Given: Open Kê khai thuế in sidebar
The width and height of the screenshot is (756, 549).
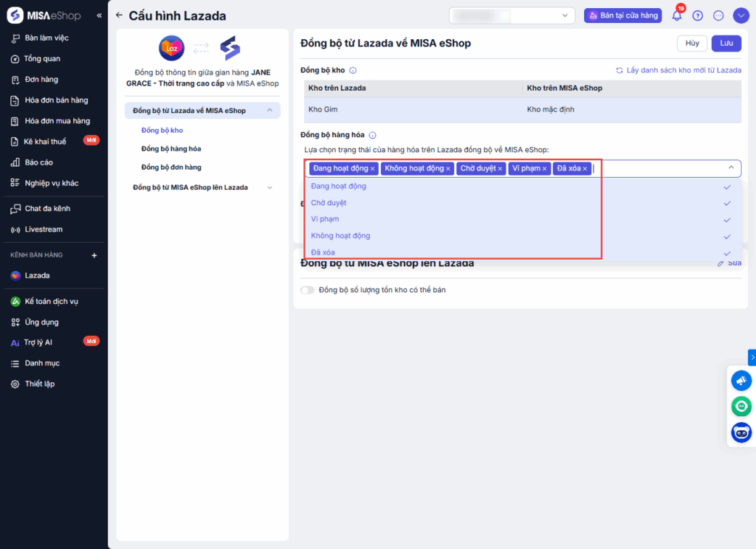Looking at the screenshot, I should [45, 141].
